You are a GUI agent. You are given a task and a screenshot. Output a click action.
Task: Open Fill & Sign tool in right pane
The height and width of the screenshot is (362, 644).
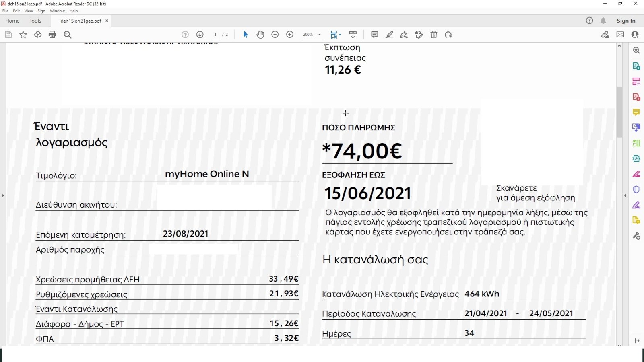click(636, 205)
